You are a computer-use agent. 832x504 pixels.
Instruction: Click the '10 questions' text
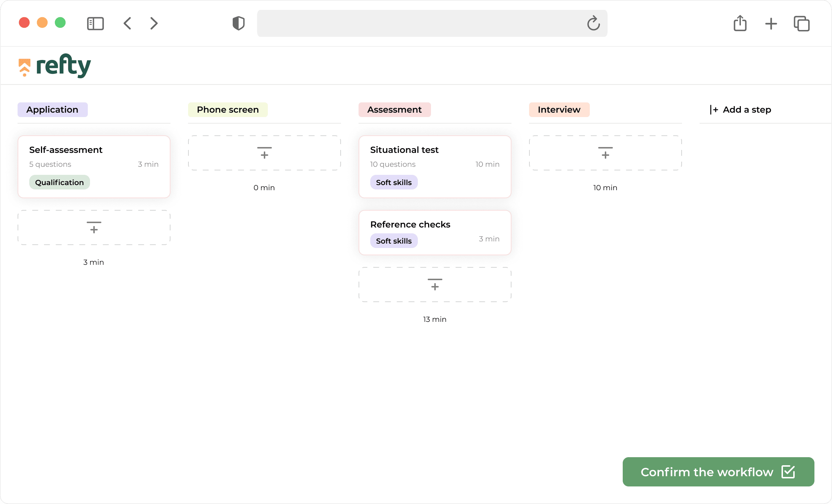point(393,164)
